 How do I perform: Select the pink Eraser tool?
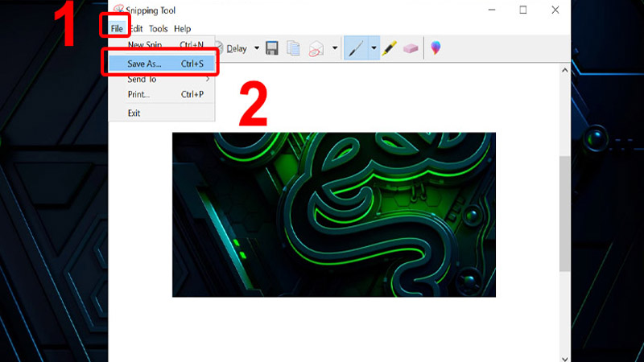[411, 48]
